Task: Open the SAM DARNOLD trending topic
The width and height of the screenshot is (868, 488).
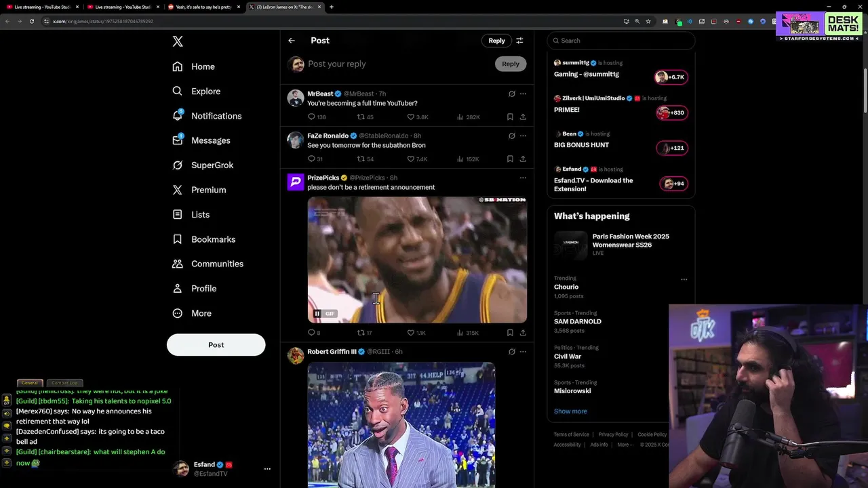Action: [x=577, y=321]
